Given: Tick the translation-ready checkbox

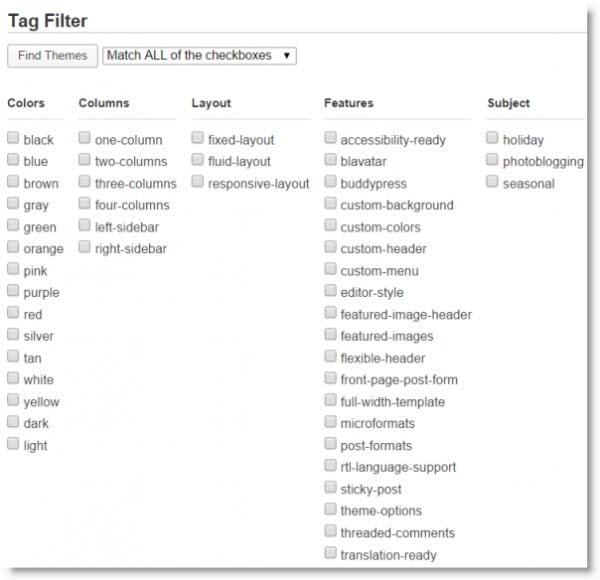Looking at the screenshot, I should click(330, 552).
